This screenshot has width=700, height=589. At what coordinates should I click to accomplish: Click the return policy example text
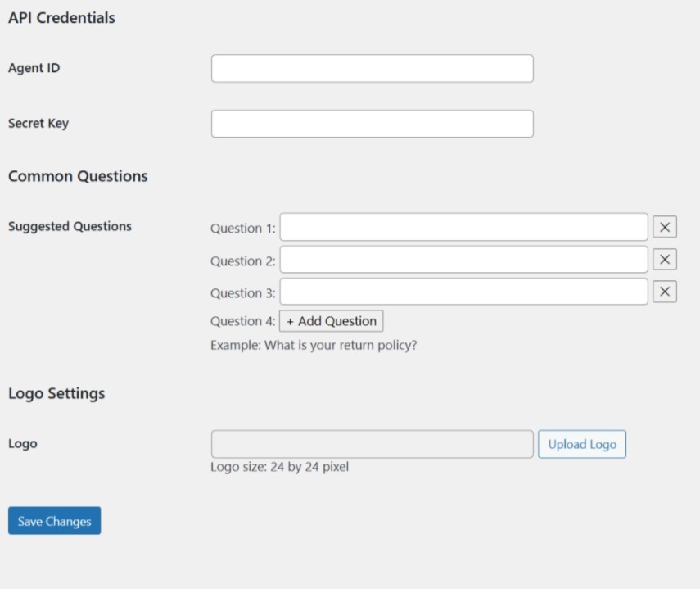(314, 345)
